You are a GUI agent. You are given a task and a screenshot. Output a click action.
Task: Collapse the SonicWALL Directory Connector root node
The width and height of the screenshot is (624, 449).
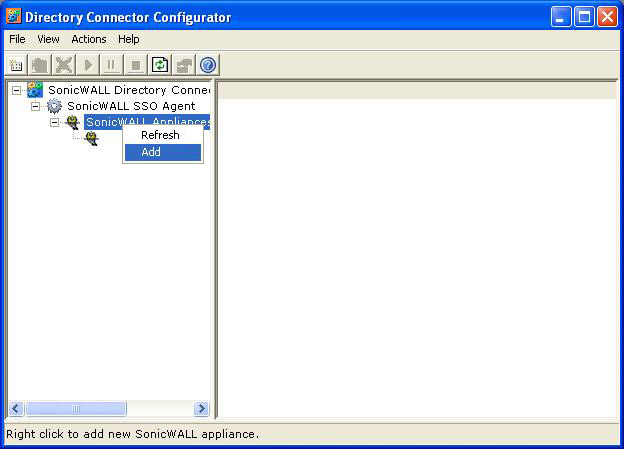(17, 90)
